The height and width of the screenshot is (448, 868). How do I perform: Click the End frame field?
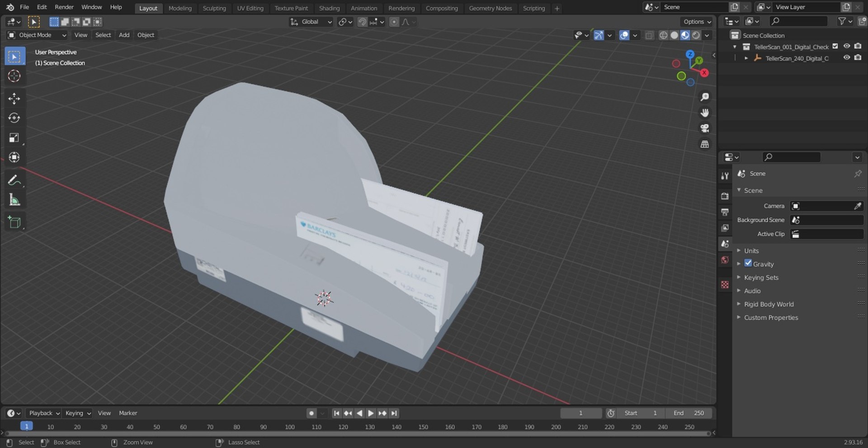point(689,413)
